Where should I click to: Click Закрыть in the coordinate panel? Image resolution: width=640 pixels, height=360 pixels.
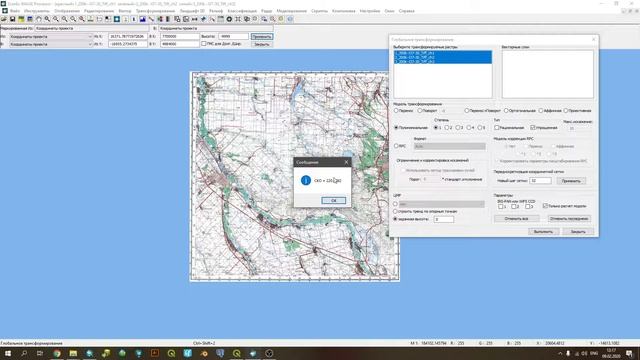pos(262,44)
